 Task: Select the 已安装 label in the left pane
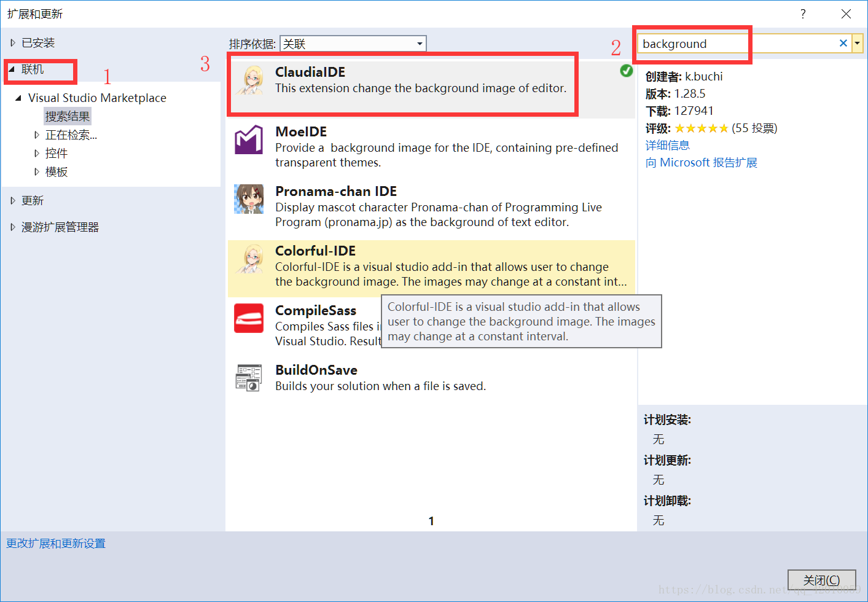(38, 43)
